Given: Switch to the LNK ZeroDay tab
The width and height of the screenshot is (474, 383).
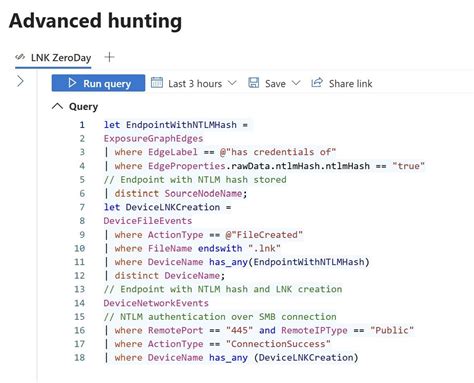Looking at the screenshot, I should 53,58.
